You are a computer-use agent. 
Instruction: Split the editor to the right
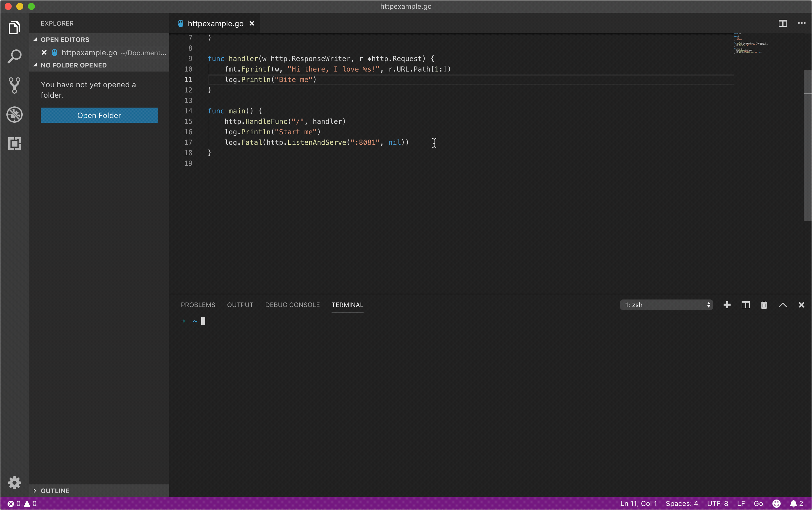[x=782, y=23]
